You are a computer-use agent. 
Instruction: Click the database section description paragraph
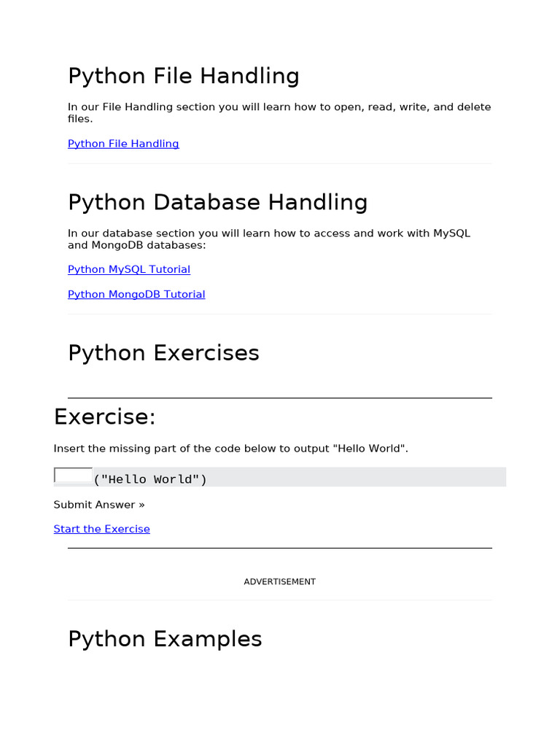[269, 239]
